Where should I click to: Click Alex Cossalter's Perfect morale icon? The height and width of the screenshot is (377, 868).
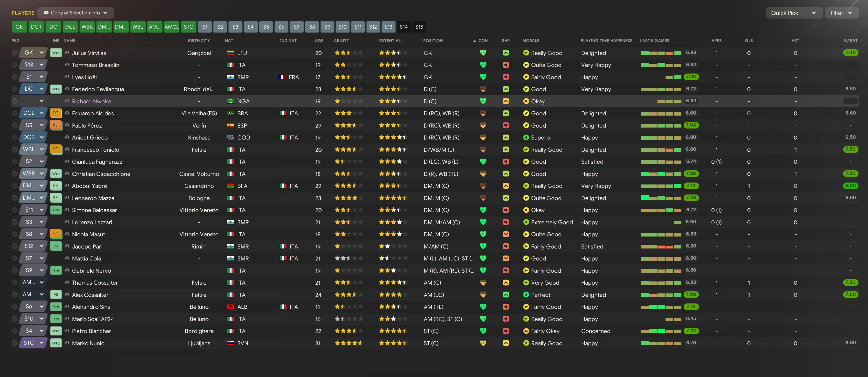click(x=526, y=295)
